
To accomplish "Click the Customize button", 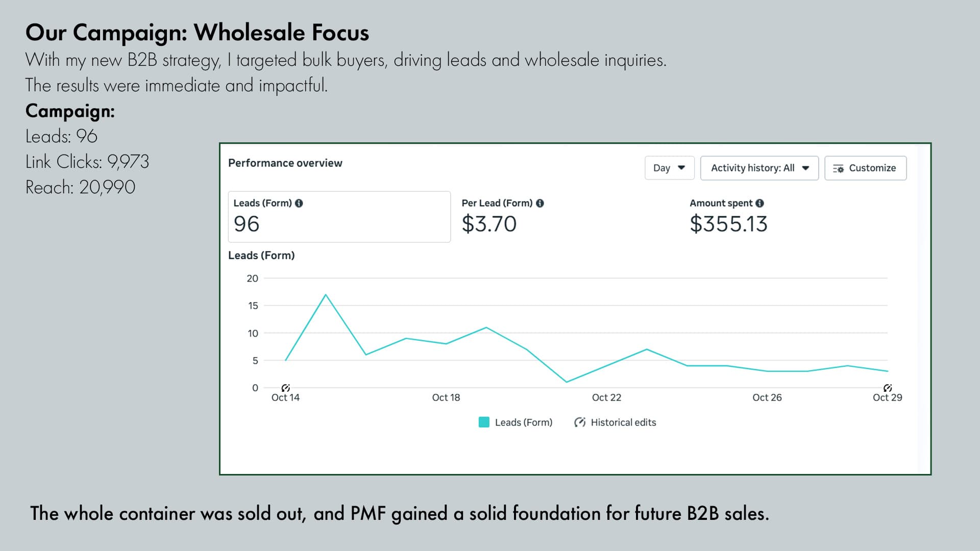I will pos(865,168).
